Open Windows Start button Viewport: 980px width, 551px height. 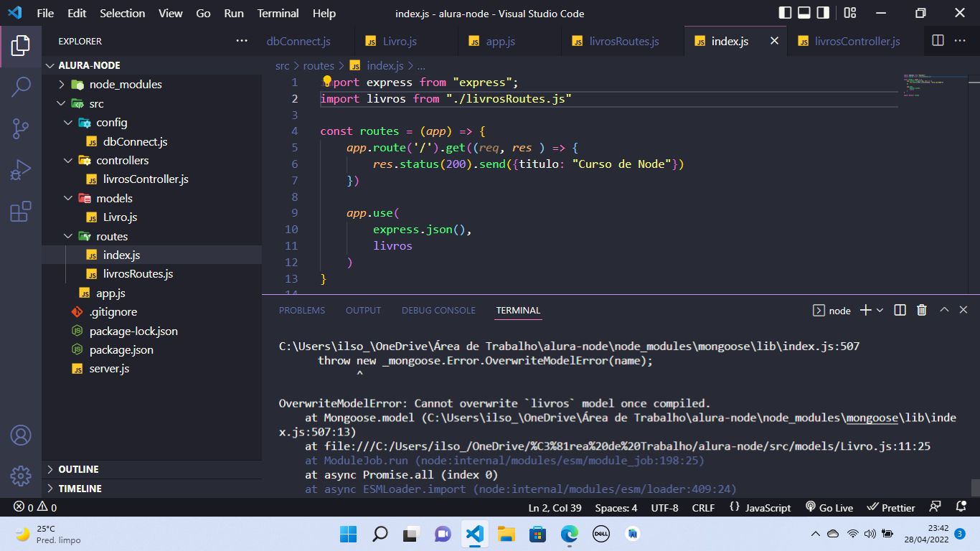click(x=348, y=534)
